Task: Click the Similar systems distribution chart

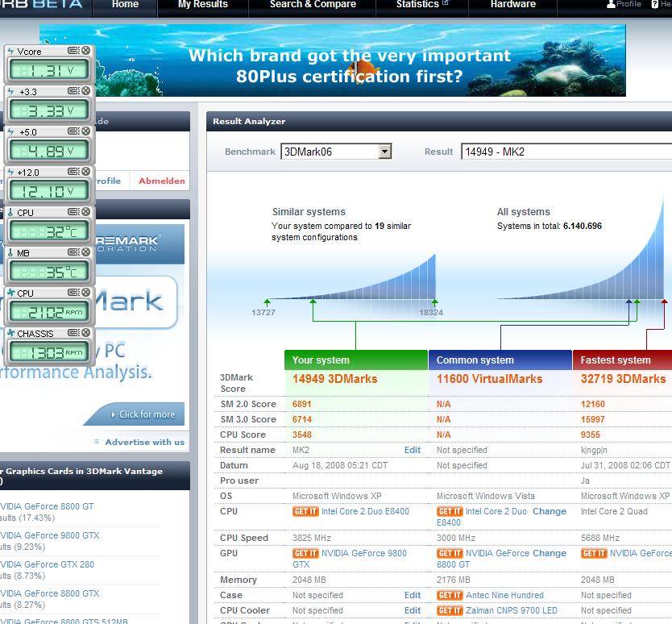Action: coord(351,277)
